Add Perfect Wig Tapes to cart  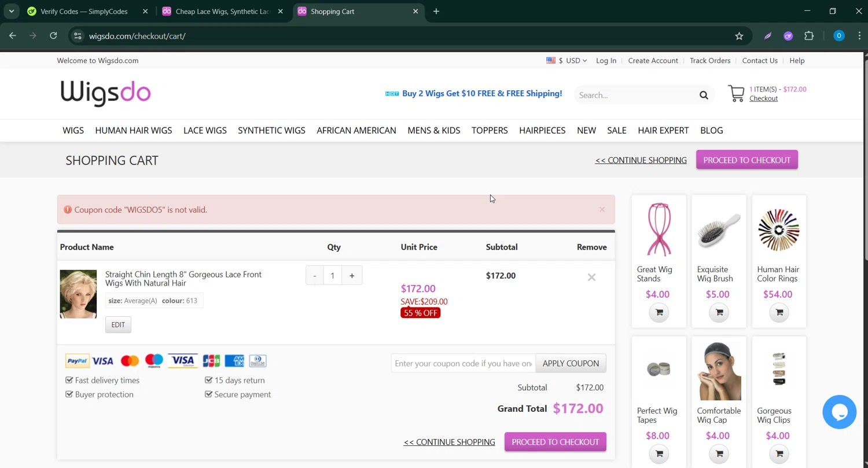click(x=659, y=454)
